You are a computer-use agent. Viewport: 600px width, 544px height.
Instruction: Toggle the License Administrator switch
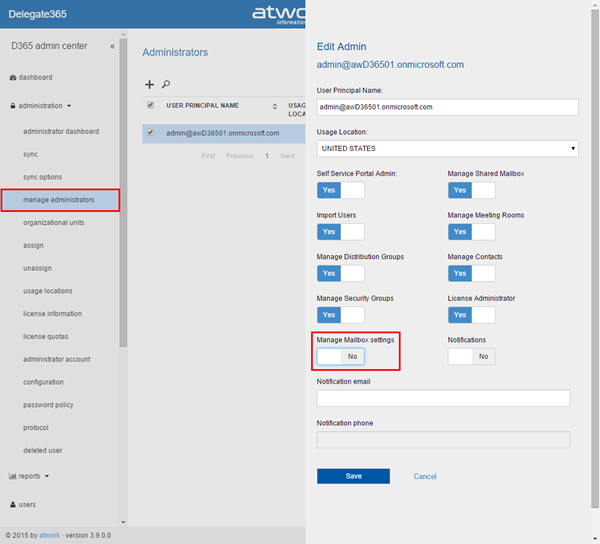[471, 315]
